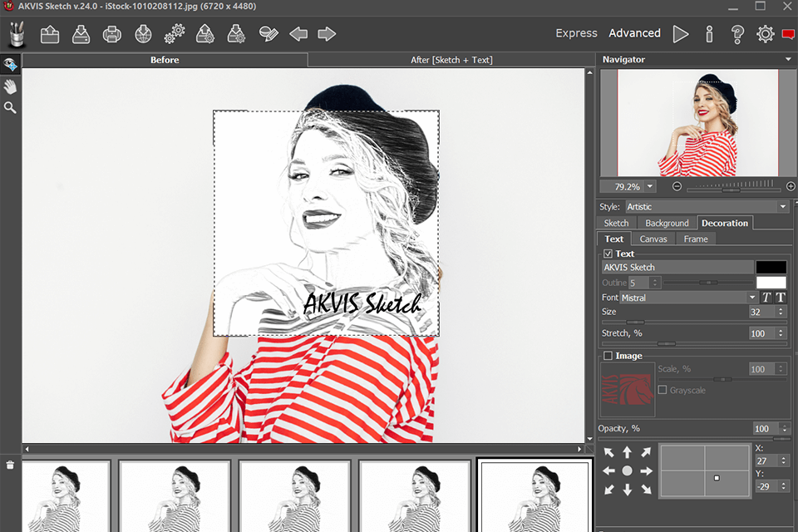798x532 pixels.
Task: Zoom out with minus button
Action: tap(677, 186)
